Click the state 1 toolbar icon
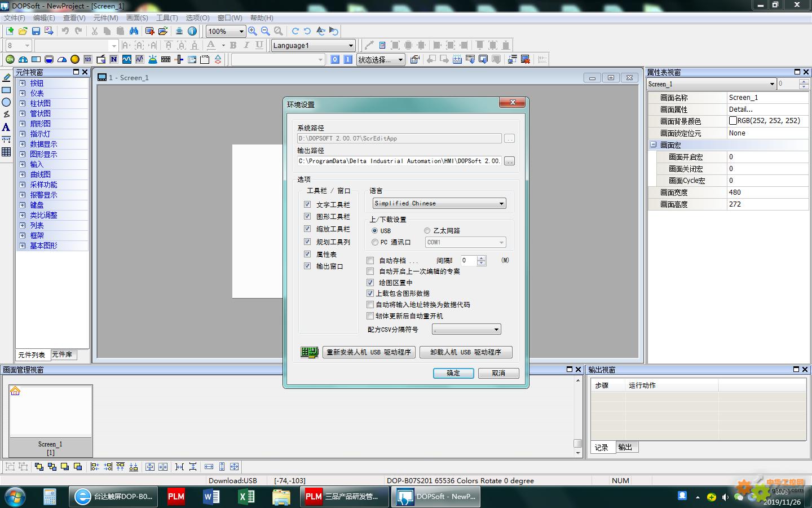Viewport: 812px width, 508px height. pyautogui.click(x=348, y=59)
